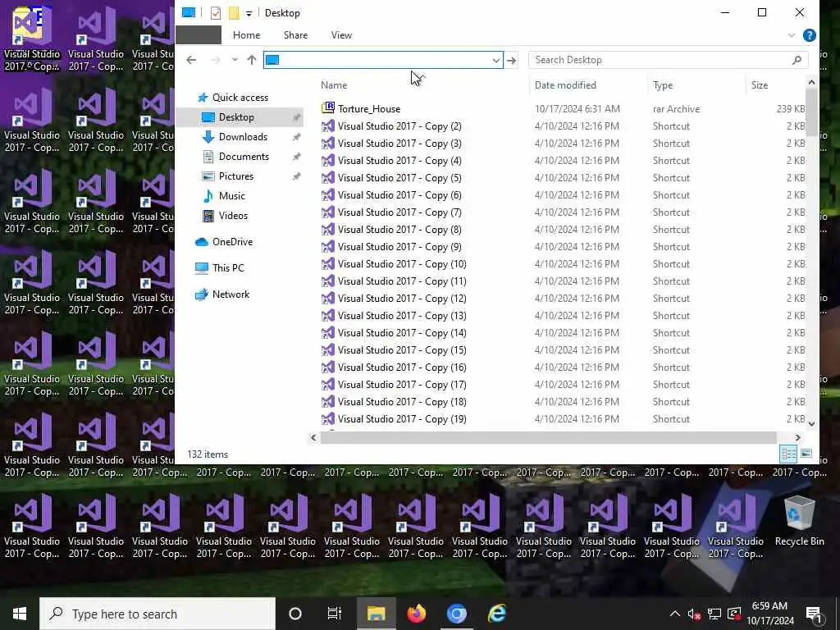This screenshot has width=840, height=630.
Task: Select the Recycle Bin desktop icon
Action: [x=799, y=523]
